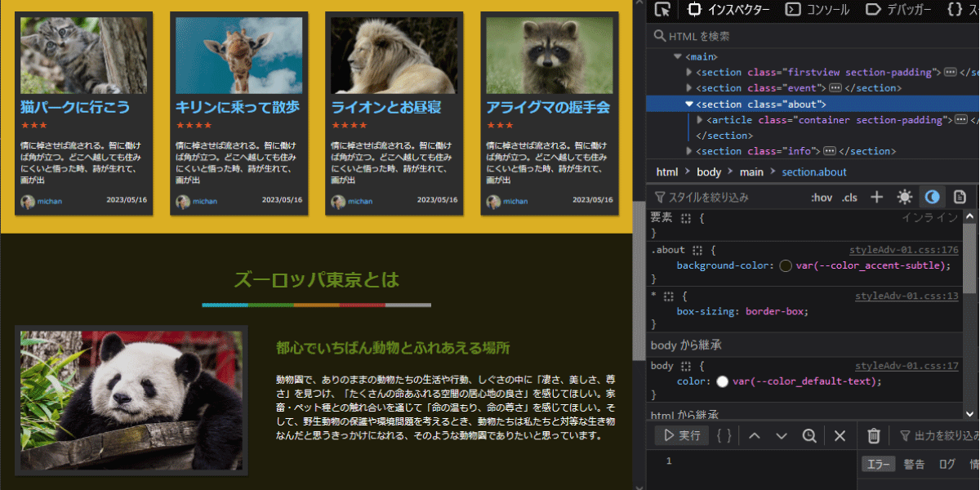The image size is (980, 490).
Task: Click ellipsis badge of section event
Action: coord(835,88)
